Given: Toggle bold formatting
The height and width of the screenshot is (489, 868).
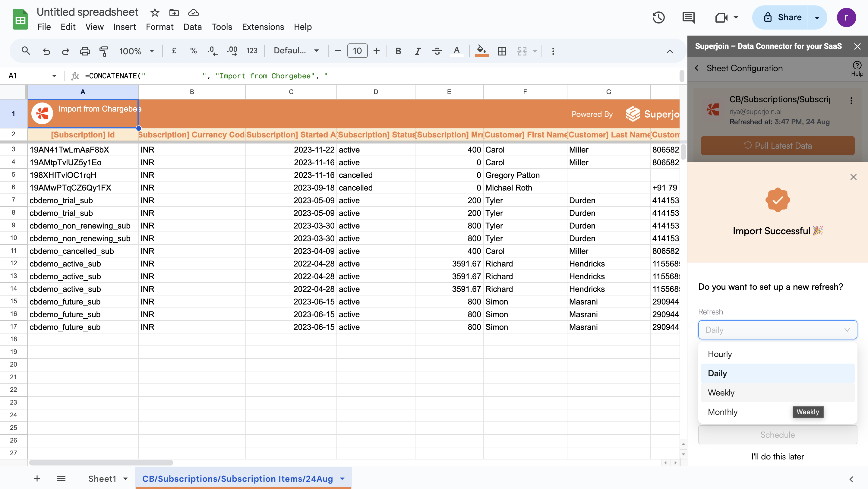Looking at the screenshot, I should point(398,51).
